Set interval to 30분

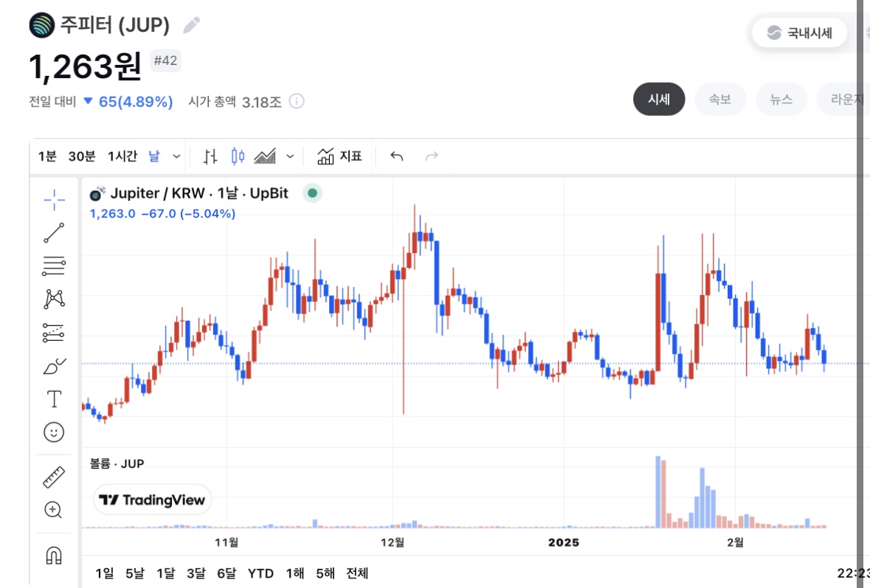[82, 156]
